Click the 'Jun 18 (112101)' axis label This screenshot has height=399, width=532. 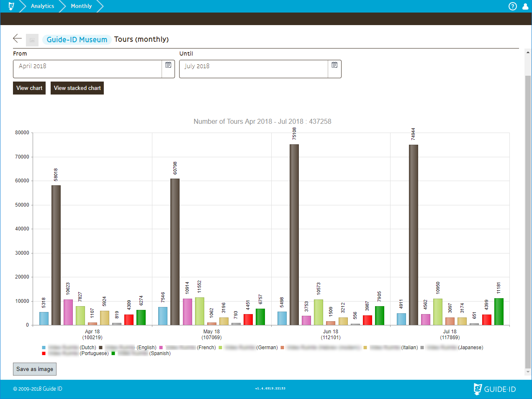(331, 335)
